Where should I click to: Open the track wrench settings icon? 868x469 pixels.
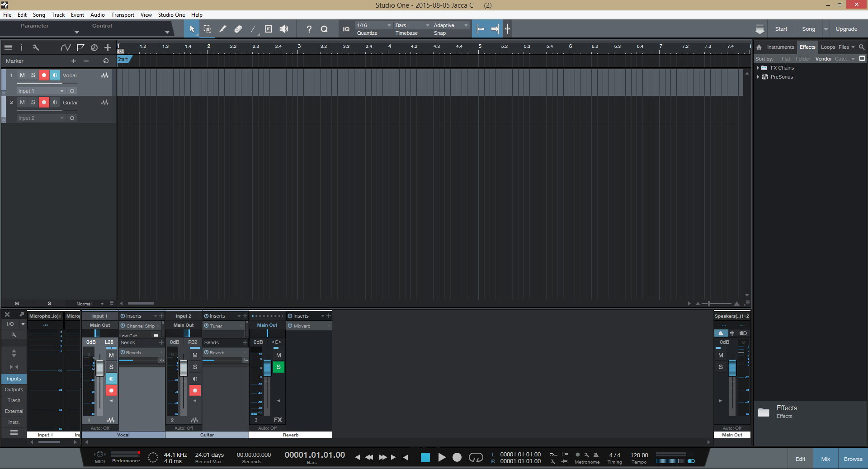tap(35, 47)
